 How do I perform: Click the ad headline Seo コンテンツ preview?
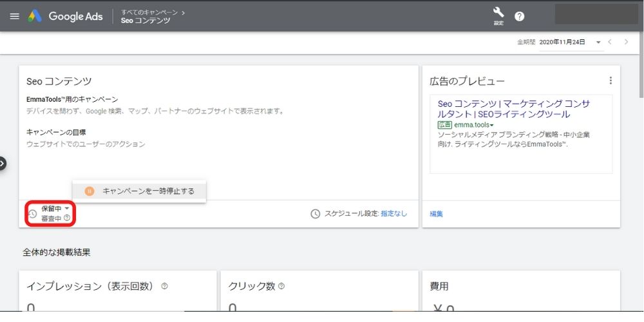click(x=514, y=109)
